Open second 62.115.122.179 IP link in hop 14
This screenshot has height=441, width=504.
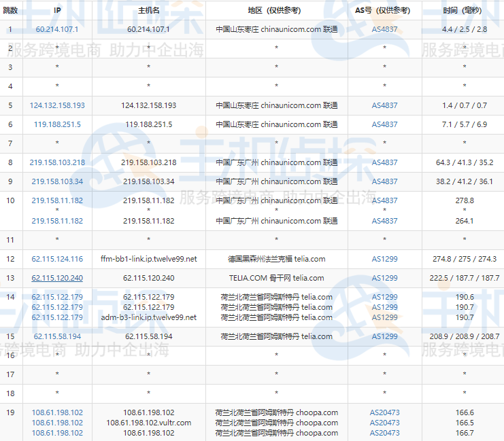(x=57, y=307)
